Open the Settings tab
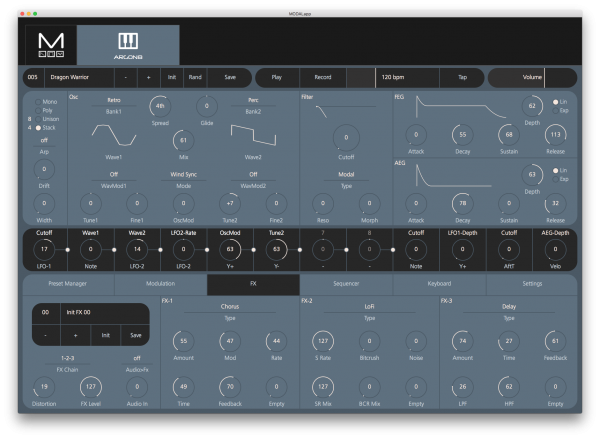The width and height of the screenshot is (600, 439). (532, 284)
